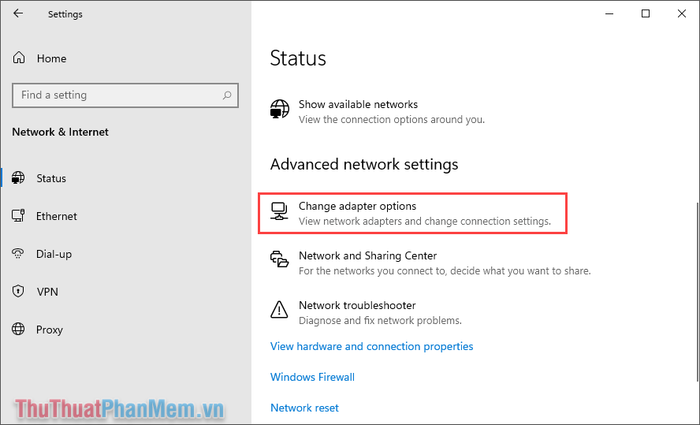The image size is (700, 425).
Task: Click the Proxy globe icon
Action: [18, 329]
